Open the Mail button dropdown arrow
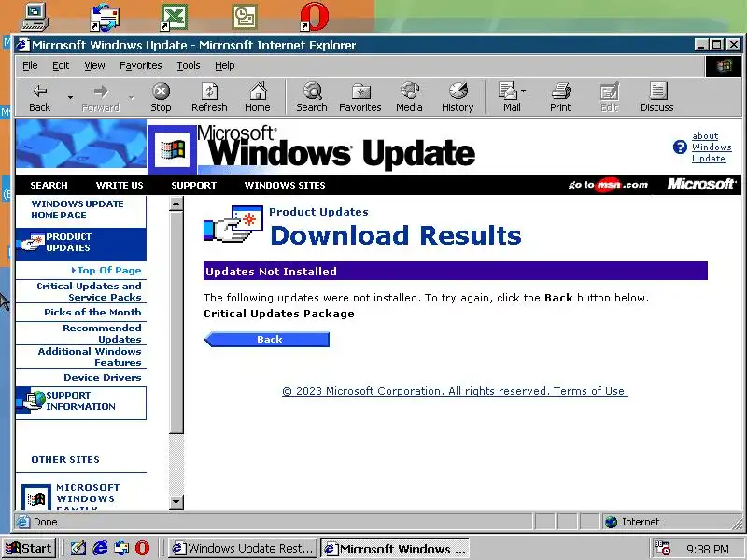Image resolution: width=747 pixels, height=560 pixels. (524, 91)
